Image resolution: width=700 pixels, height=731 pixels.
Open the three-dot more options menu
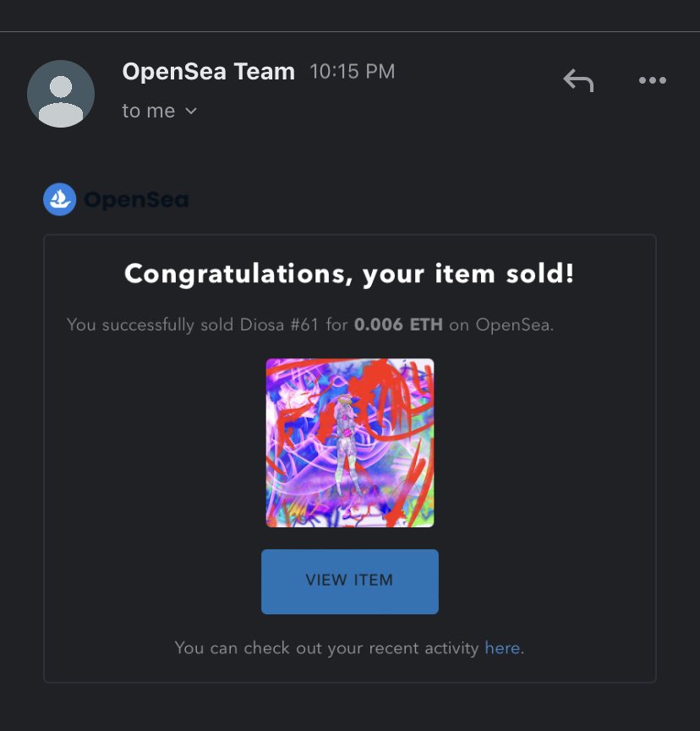coord(652,80)
